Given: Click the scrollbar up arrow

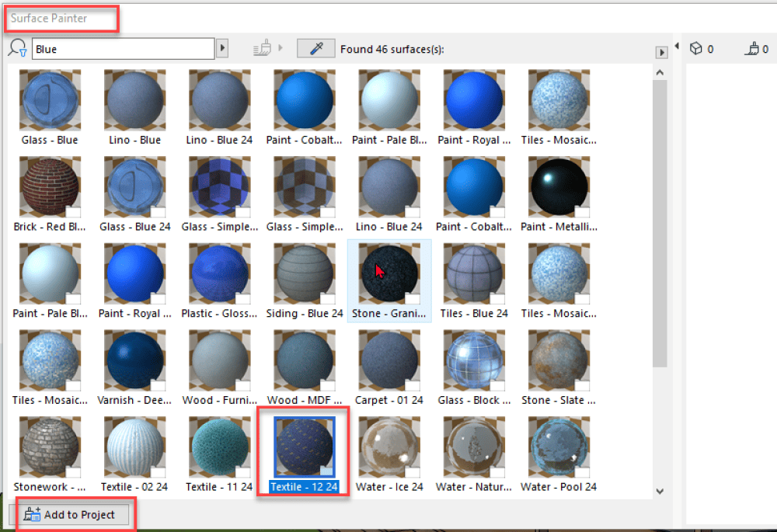Looking at the screenshot, I should coord(660,72).
